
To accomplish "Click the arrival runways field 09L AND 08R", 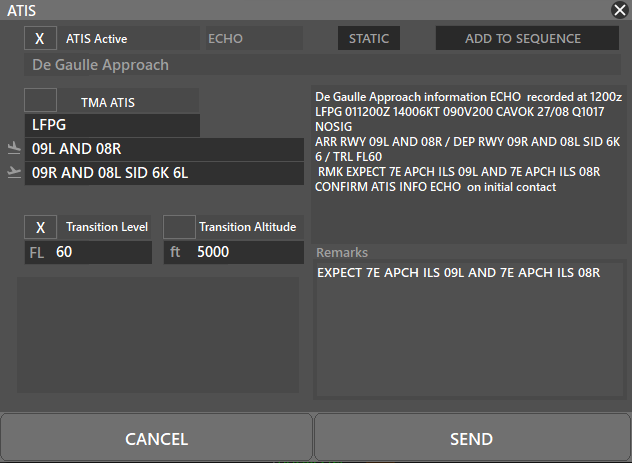I will [x=164, y=149].
